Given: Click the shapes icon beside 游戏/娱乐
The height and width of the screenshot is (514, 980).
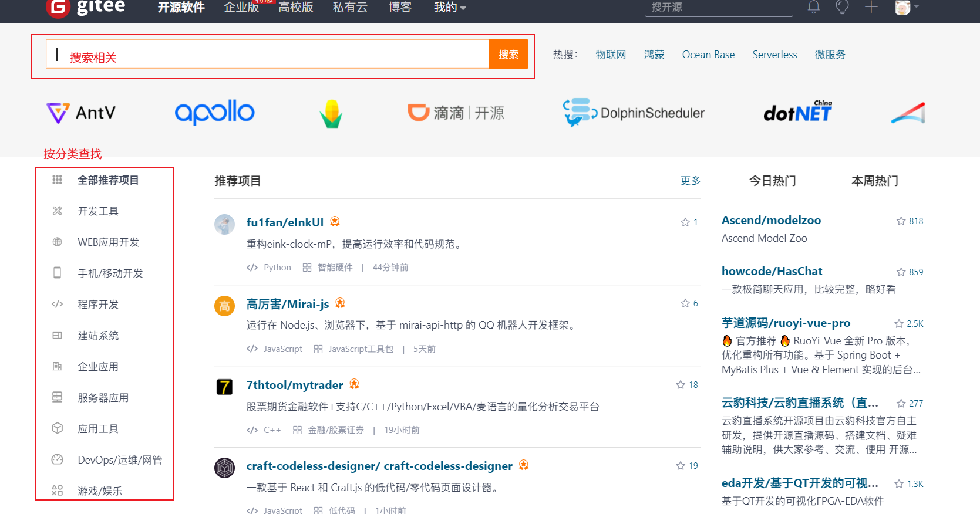Looking at the screenshot, I should coord(57,491).
